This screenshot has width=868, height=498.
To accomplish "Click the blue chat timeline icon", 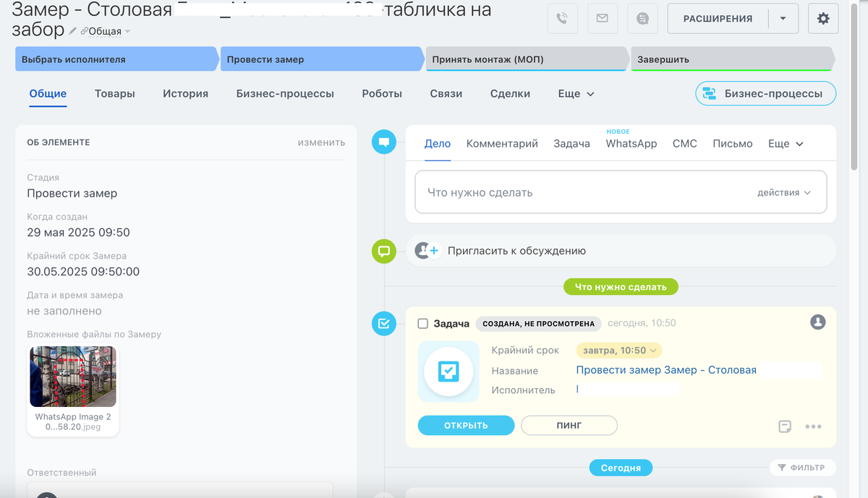I will point(383,142).
